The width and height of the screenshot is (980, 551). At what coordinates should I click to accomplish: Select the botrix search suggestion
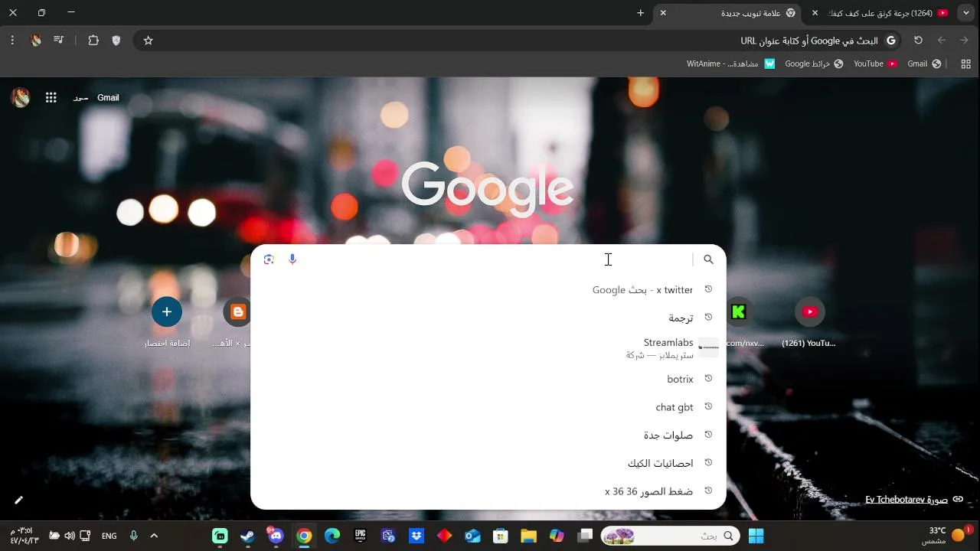[488, 379]
